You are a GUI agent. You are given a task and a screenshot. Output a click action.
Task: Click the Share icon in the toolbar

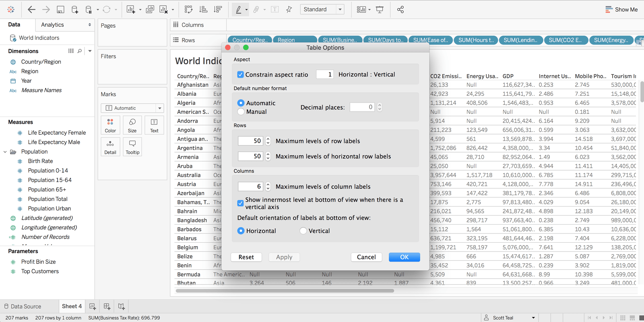(400, 10)
